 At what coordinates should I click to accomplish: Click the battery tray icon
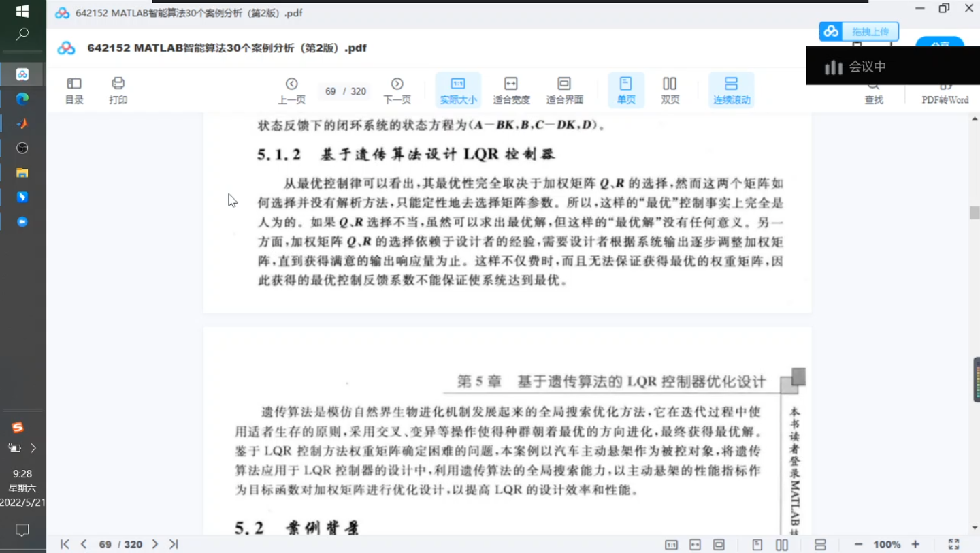pyautogui.click(x=14, y=447)
